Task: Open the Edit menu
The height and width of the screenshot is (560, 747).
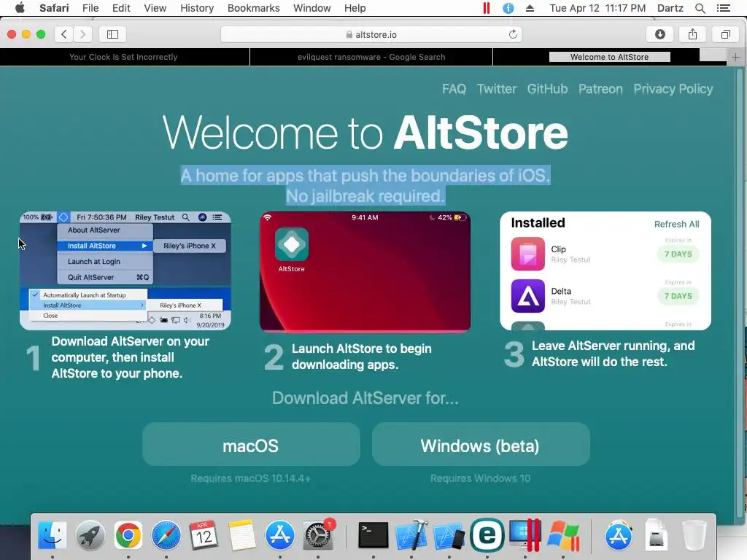Action: [121, 8]
